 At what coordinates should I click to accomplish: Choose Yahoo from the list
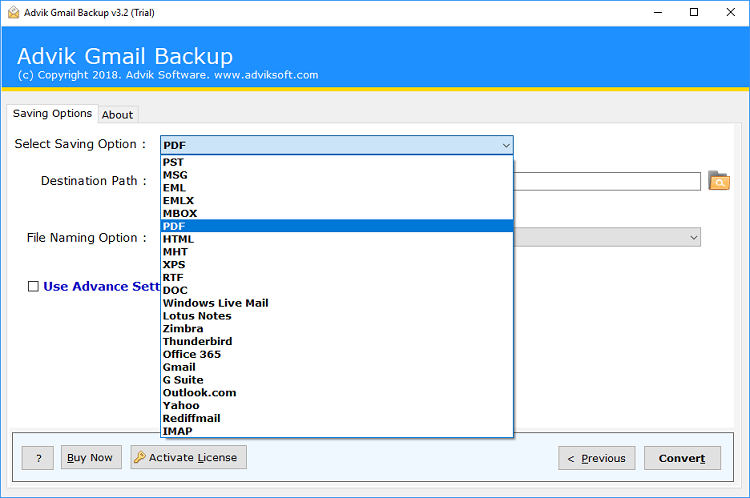(337, 406)
